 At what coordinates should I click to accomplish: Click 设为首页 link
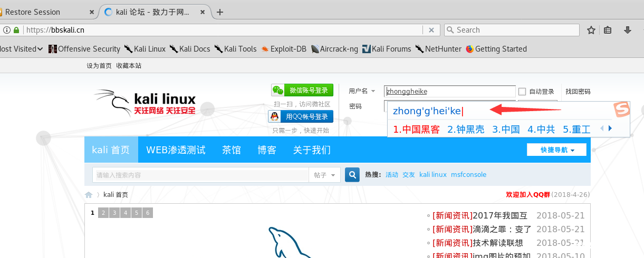pos(99,66)
